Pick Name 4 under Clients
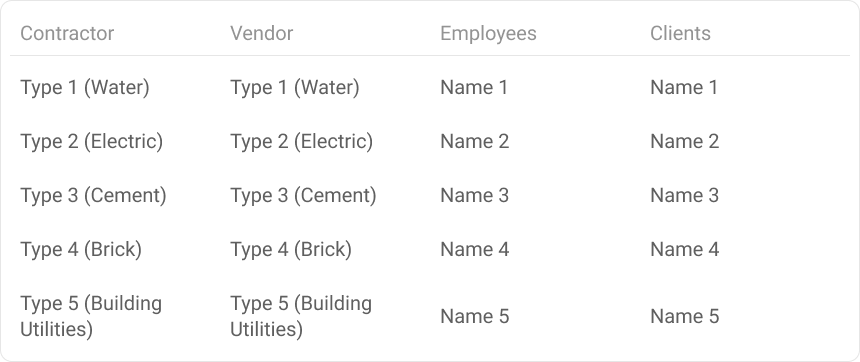 tap(684, 250)
